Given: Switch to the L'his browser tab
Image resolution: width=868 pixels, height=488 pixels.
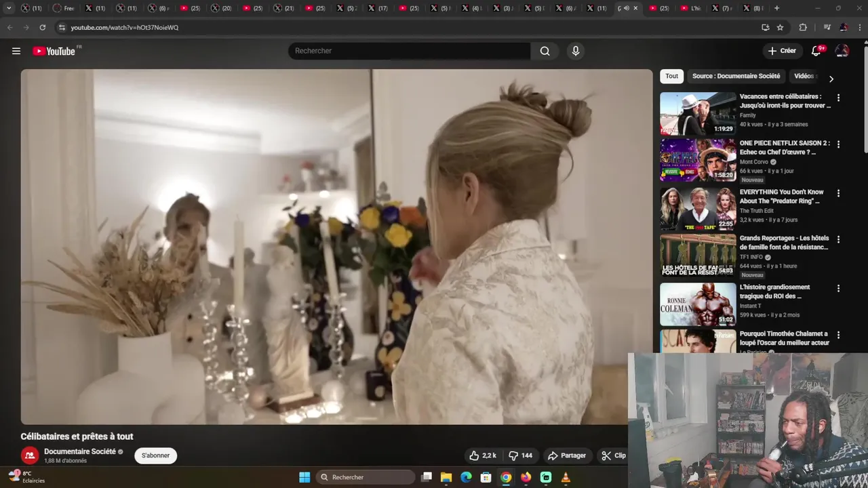Looking at the screenshot, I should (x=690, y=8).
